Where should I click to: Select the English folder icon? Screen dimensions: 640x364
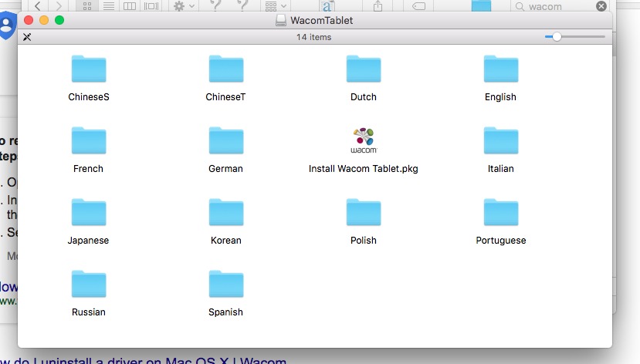[x=501, y=69]
